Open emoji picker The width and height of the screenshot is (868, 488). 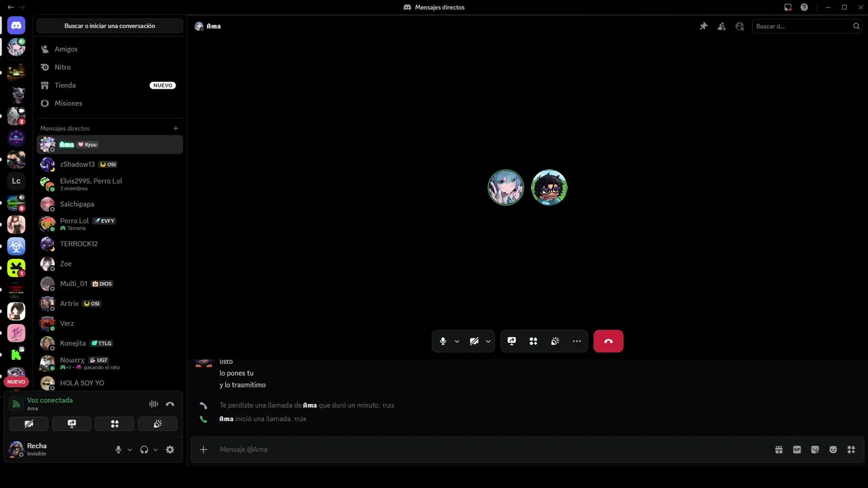(x=833, y=449)
